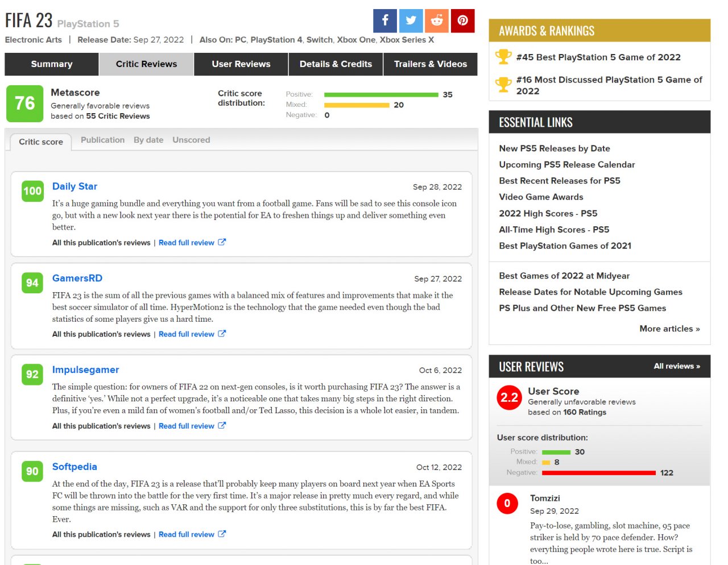728x565 pixels.
Task: Open 2022 High Scores - PS5
Action: pyautogui.click(x=548, y=213)
